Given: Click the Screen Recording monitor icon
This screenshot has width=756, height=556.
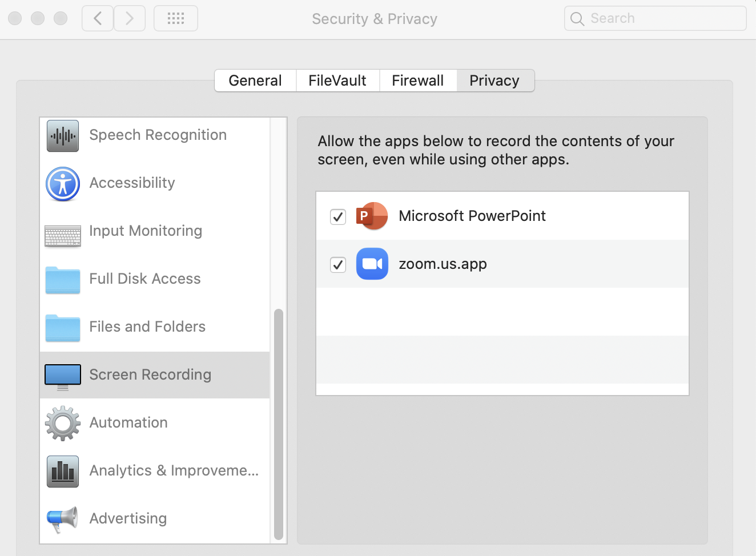Looking at the screenshot, I should [63, 377].
